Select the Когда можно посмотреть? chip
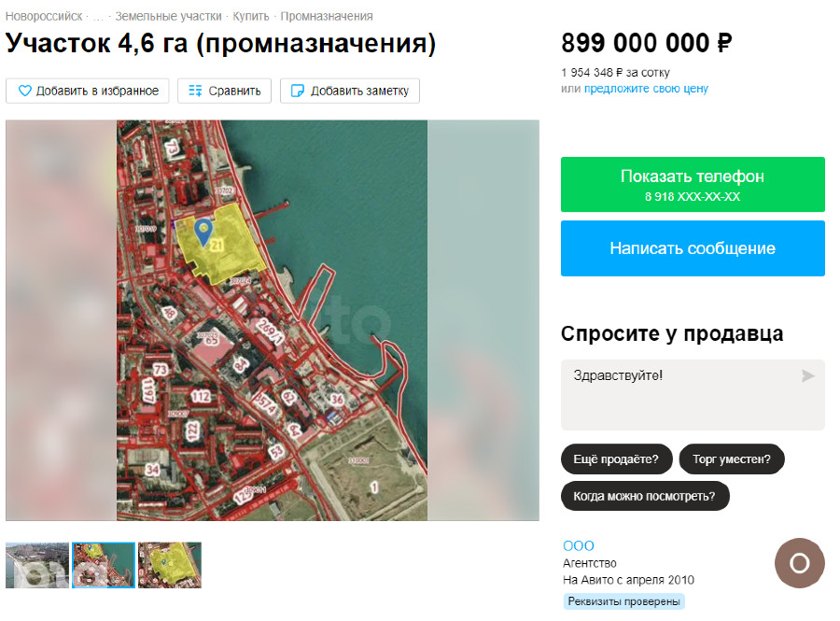Viewport: 840px width, 621px height. (x=644, y=496)
